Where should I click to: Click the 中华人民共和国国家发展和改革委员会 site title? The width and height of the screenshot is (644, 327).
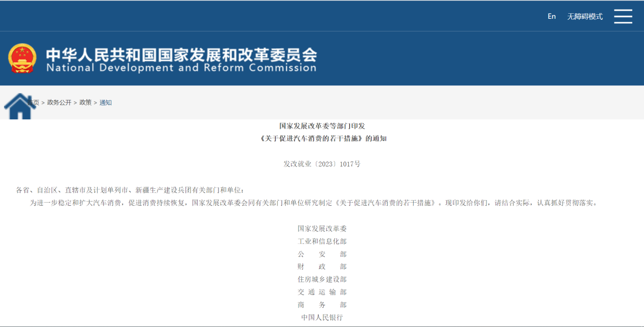click(181, 54)
